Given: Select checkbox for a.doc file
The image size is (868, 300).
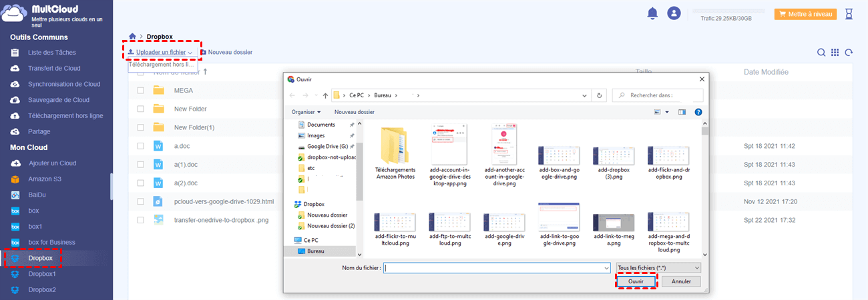Looking at the screenshot, I should coord(141,146).
